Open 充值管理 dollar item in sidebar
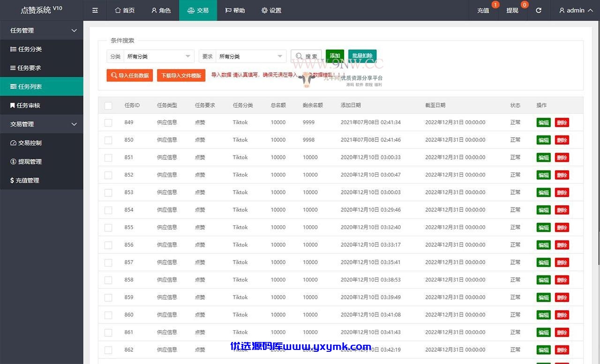Image resolution: width=600 pixels, height=364 pixels. [42, 180]
